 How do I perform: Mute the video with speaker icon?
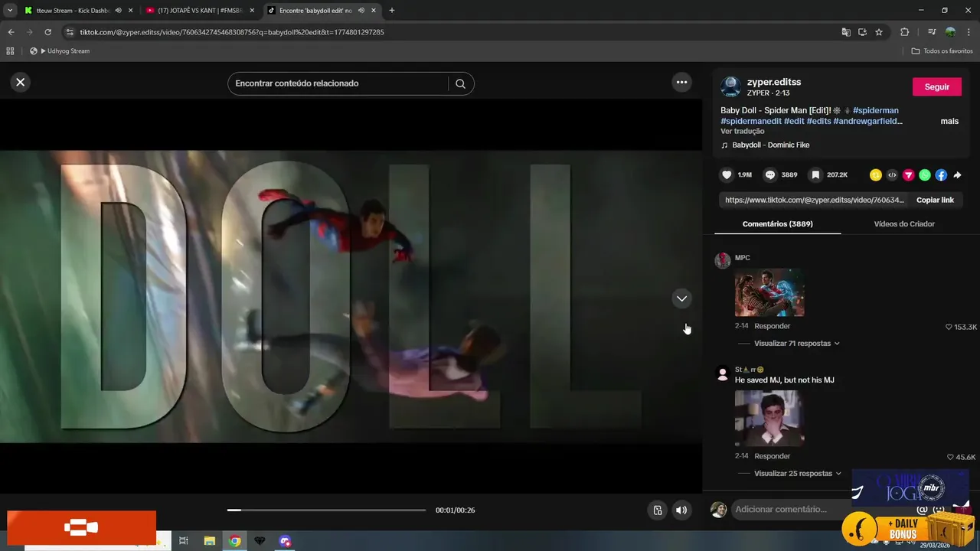tap(681, 510)
